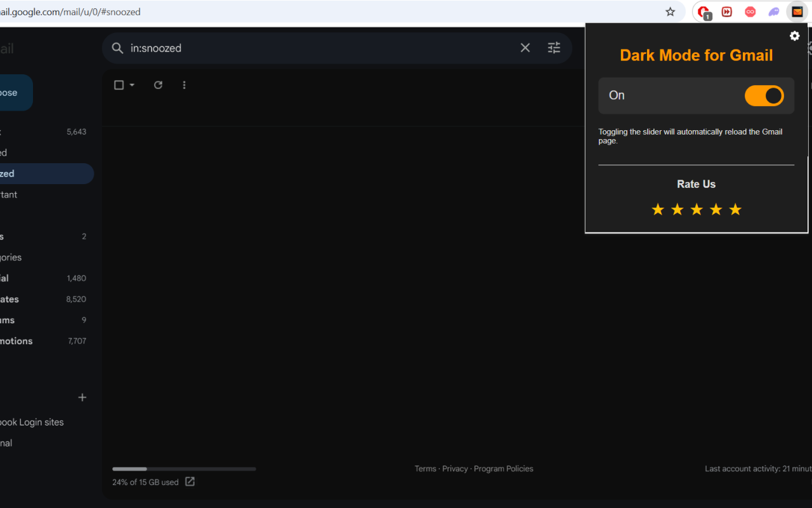Toggle dark mode off with the On switch

click(764, 95)
